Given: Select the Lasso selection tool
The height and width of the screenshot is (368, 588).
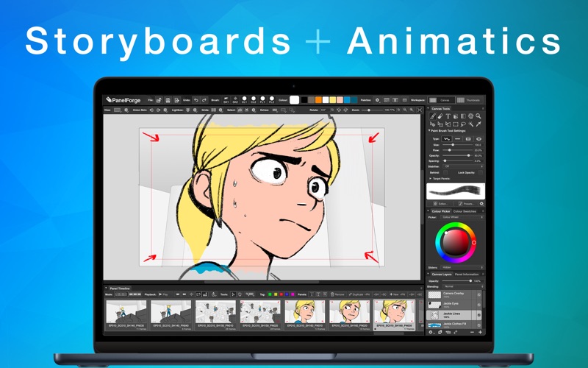Looking at the screenshot, I should click(x=463, y=124).
